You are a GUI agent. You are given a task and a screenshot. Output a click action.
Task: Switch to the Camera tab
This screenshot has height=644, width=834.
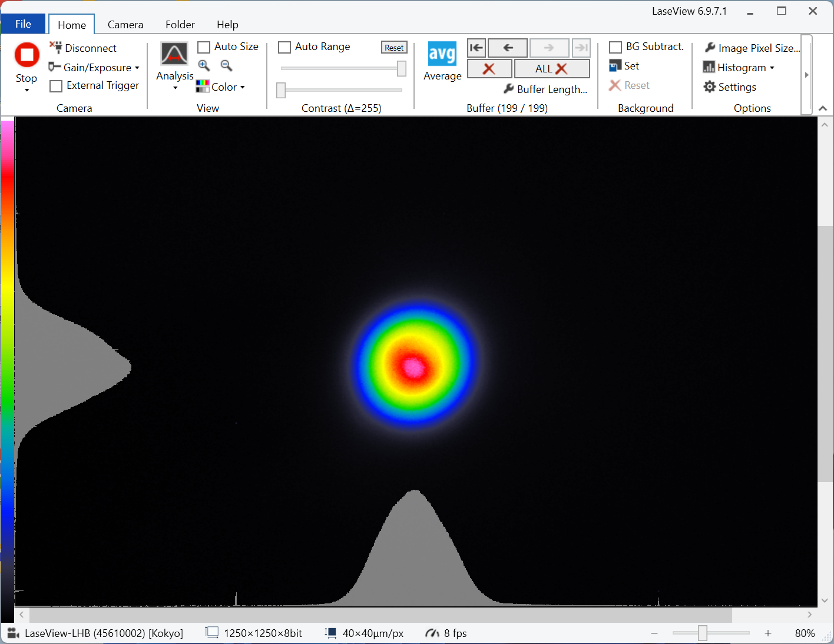tap(125, 25)
